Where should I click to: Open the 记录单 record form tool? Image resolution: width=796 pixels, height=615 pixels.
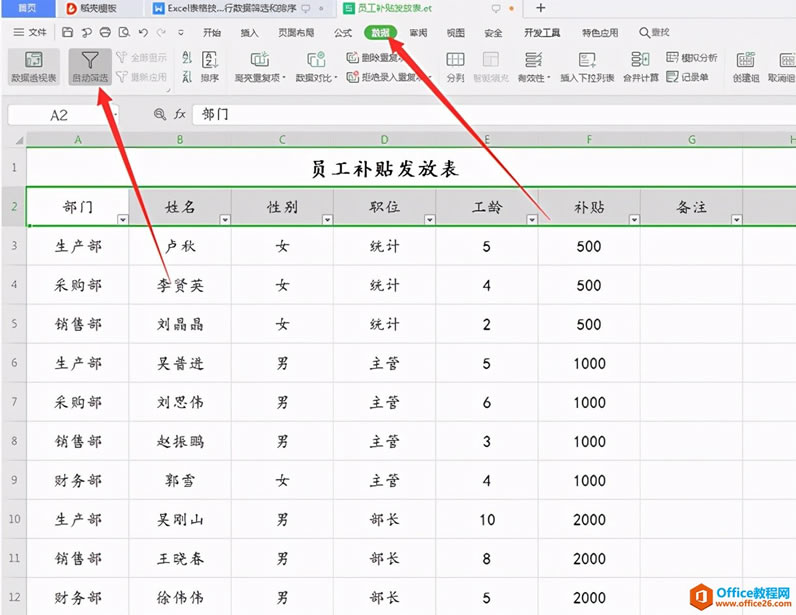[x=687, y=77]
